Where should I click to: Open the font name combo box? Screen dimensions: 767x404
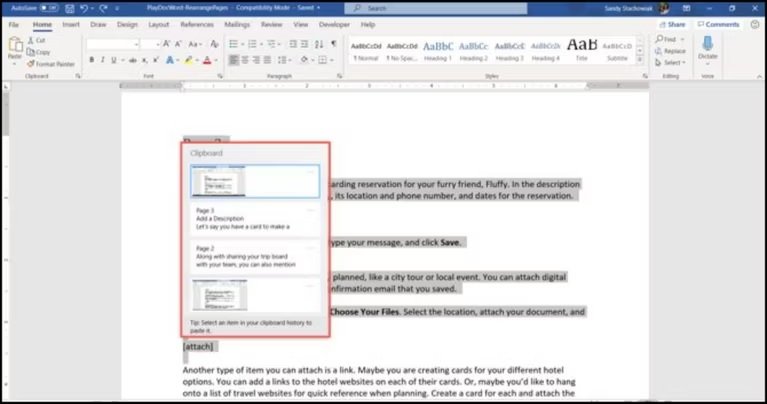[113, 44]
